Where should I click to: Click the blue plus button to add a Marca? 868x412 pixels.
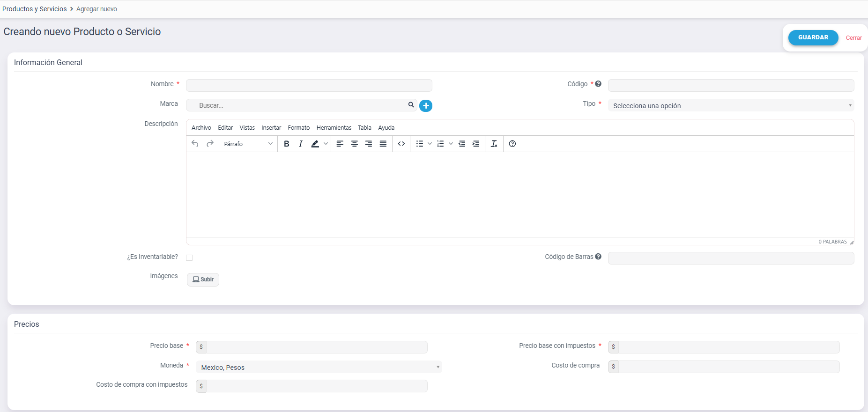point(426,106)
